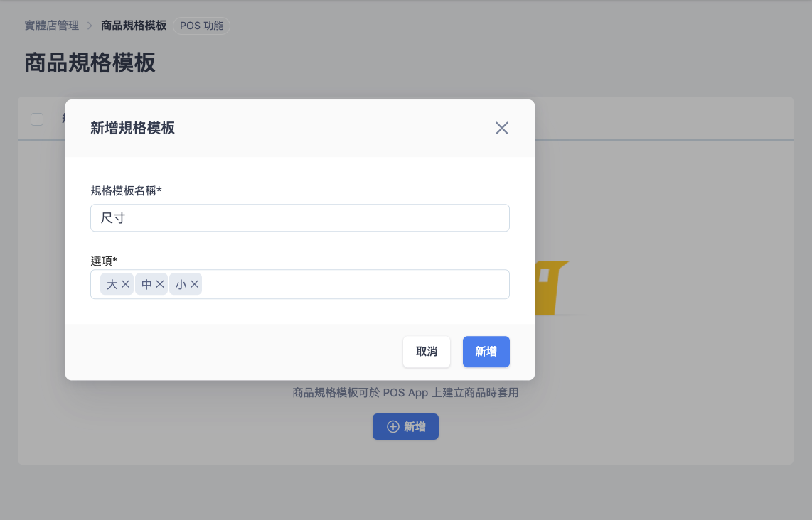
Task: Focus the 規格模板名稱 field containing 尺寸
Action: click(299, 218)
